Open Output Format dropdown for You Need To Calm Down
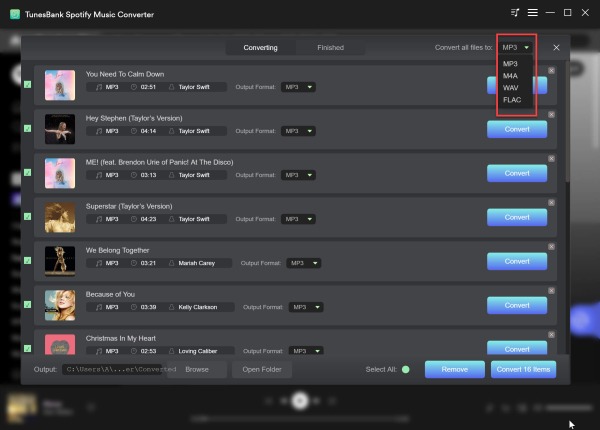600x430 pixels. point(298,87)
